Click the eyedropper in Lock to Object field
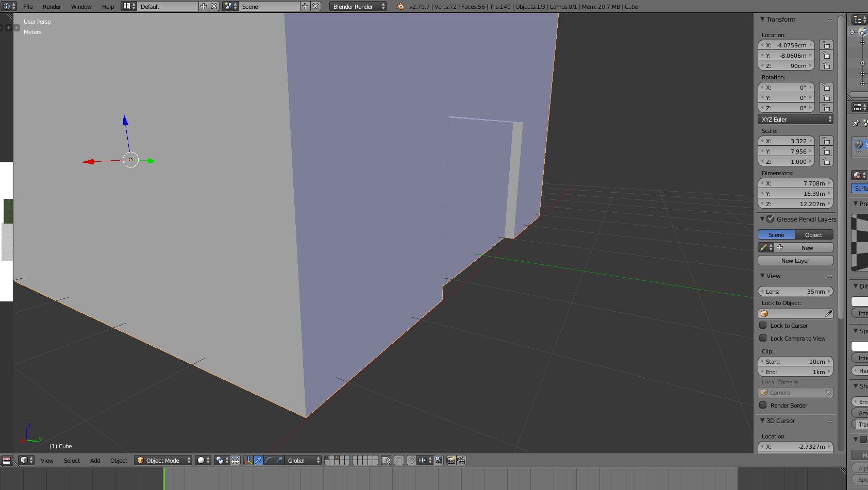 pyautogui.click(x=828, y=314)
